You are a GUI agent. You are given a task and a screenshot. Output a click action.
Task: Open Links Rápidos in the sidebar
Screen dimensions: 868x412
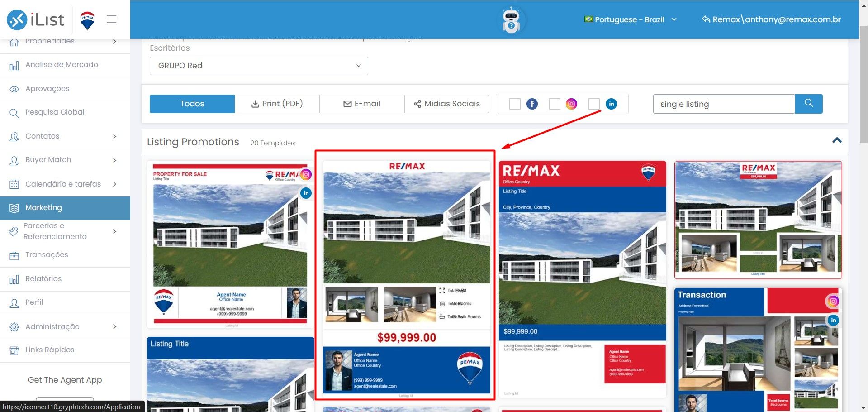[65, 350]
